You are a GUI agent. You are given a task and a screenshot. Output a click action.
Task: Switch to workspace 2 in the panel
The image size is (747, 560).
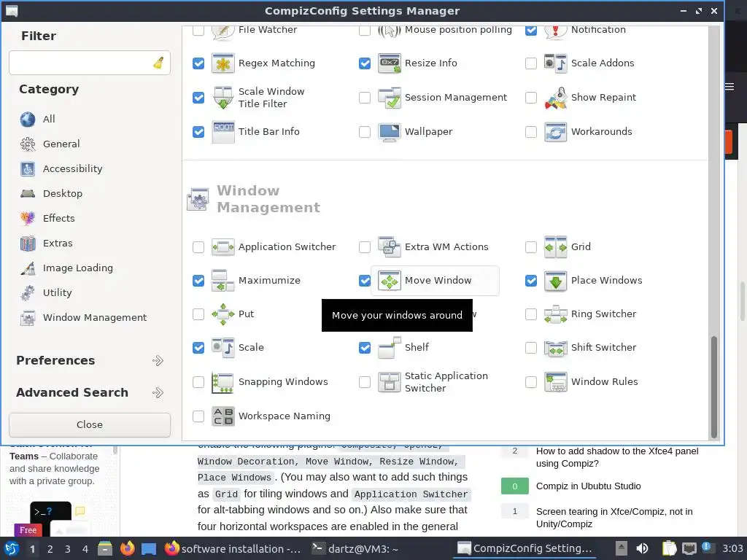pyautogui.click(x=50, y=549)
